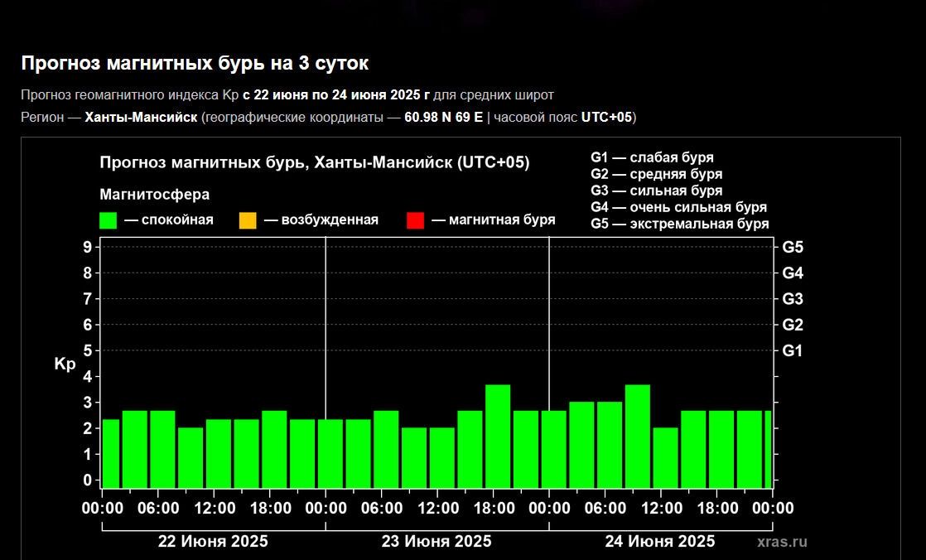Click the '23 Июня 2025' date label
This screenshot has width=926, height=560.
(x=436, y=542)
